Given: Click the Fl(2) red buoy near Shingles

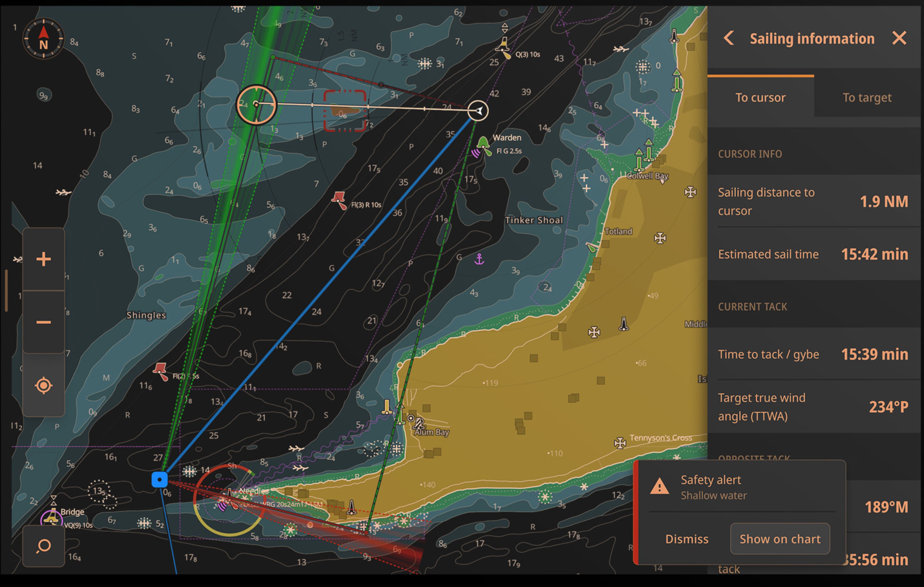Looking at the screenshot, I should tap(160, 372).
